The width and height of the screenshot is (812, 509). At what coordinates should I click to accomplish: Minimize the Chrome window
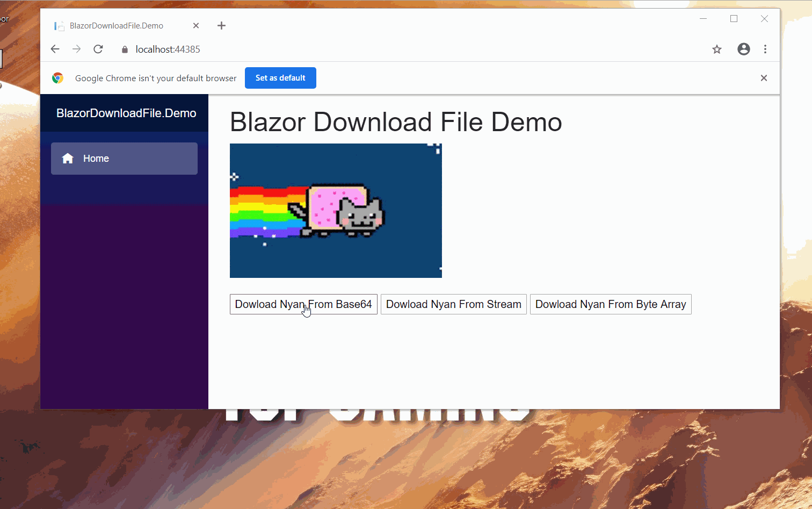pos(703,19)
